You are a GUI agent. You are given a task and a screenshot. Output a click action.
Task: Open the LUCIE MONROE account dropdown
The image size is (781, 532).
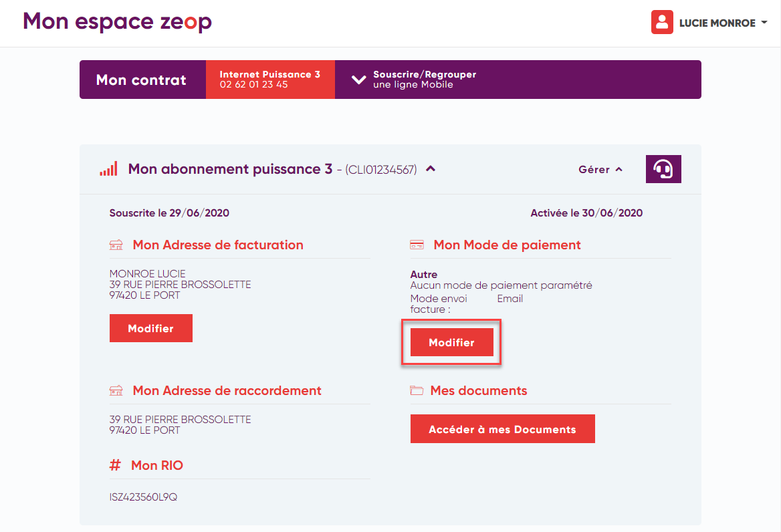[x=722, y=23]
